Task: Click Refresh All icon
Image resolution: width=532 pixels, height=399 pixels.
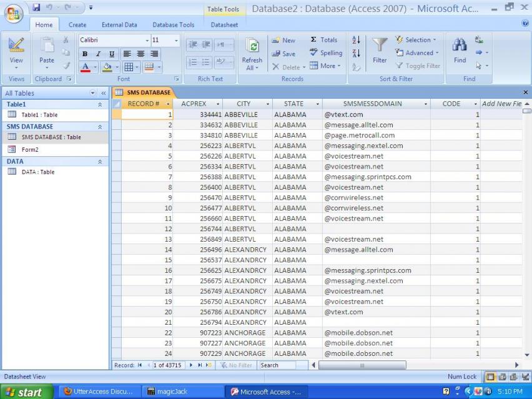Action: [x=253, y=46]
